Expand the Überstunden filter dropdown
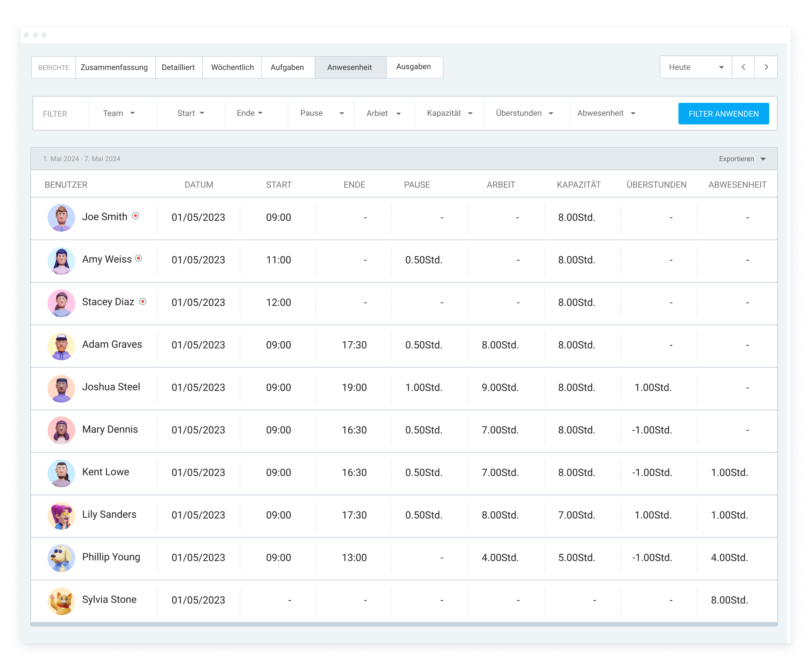The image size is (812, 664). coord(524,113)
